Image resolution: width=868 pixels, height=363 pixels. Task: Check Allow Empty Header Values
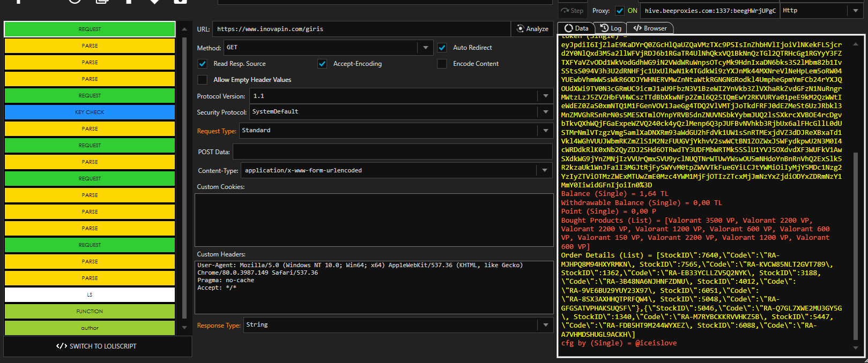point(202,80)
